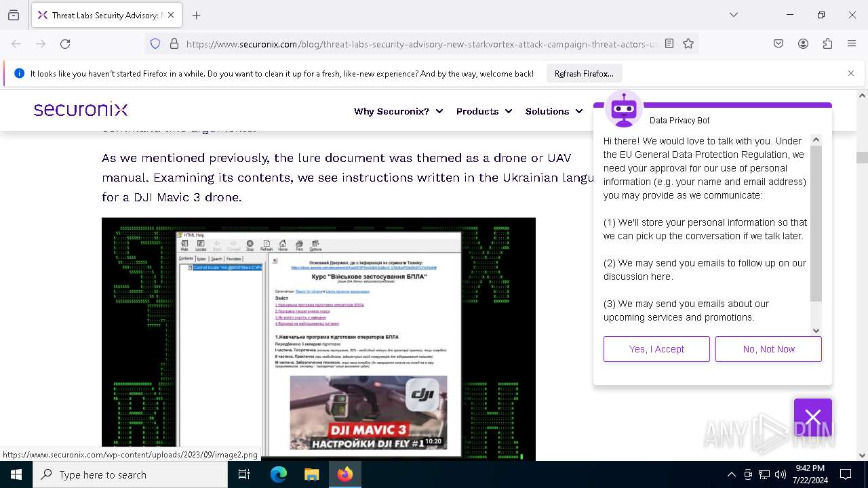Click page vertical scrollbar thumb
Viewport: 868px width, 488px height.
[x=862, y=157]
